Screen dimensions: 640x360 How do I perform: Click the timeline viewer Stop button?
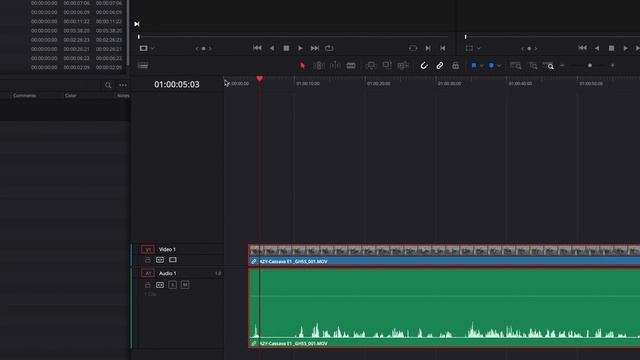click(611, 48)
